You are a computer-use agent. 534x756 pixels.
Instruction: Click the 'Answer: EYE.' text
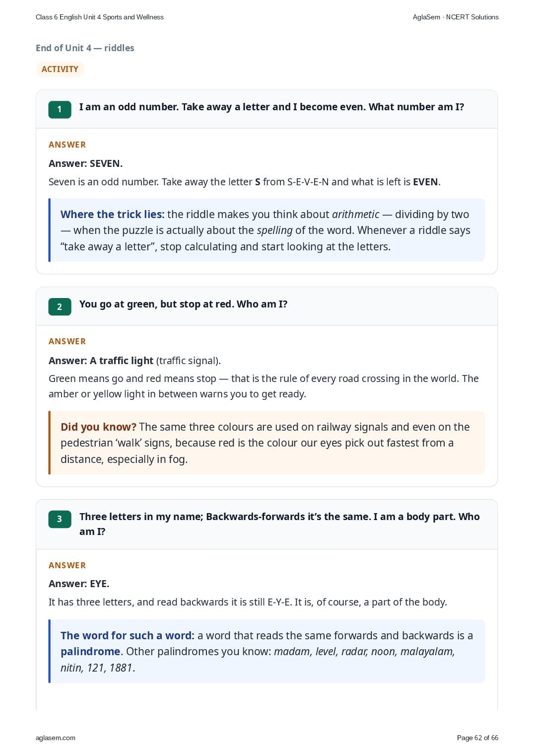pos(79,584)
